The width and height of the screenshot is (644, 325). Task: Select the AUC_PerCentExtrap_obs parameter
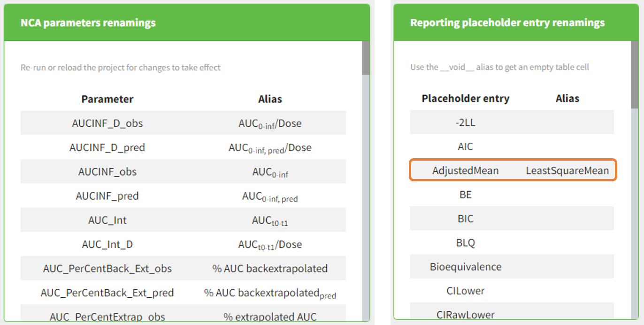coord(107,316)
